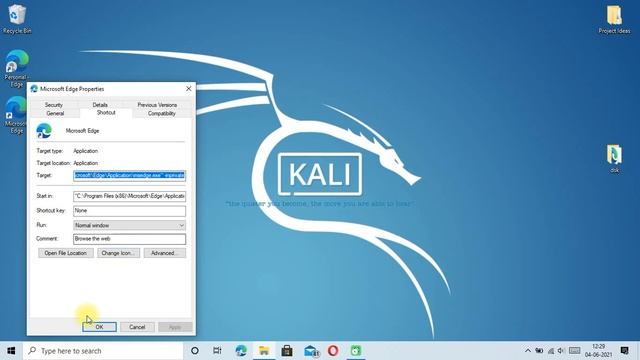640x360 pixels.
Task: Click Open File Location button
Action: 66,253
